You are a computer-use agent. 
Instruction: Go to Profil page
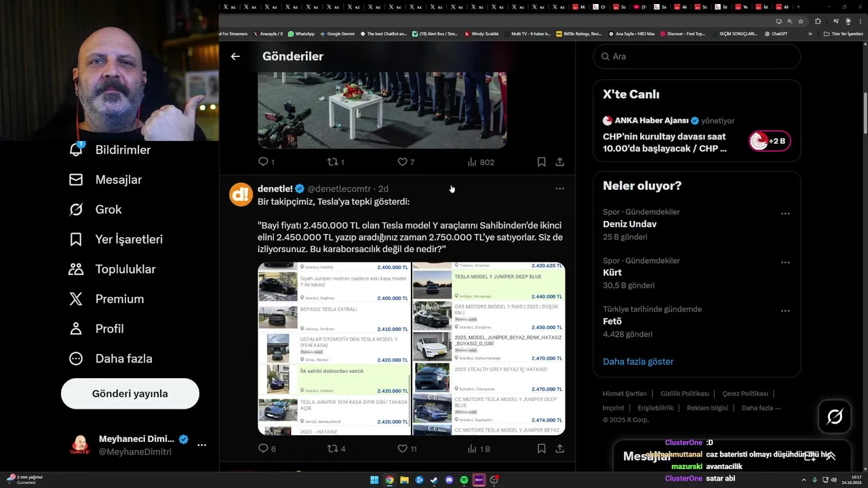coord(96,329)
